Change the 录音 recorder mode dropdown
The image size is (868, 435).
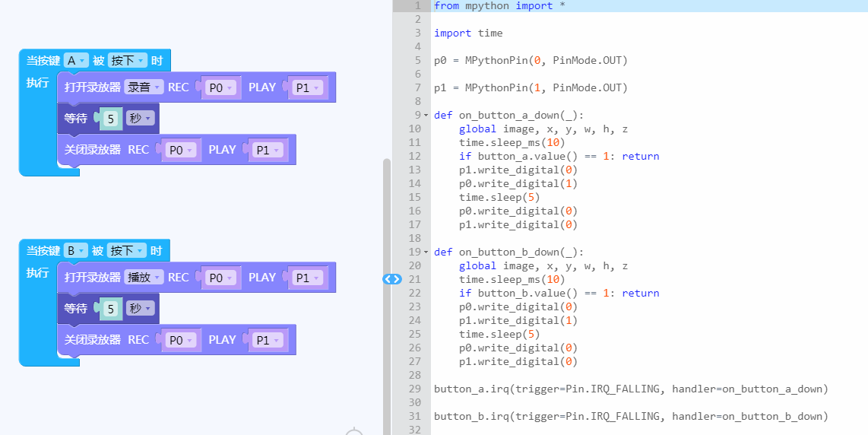[144, 87]
